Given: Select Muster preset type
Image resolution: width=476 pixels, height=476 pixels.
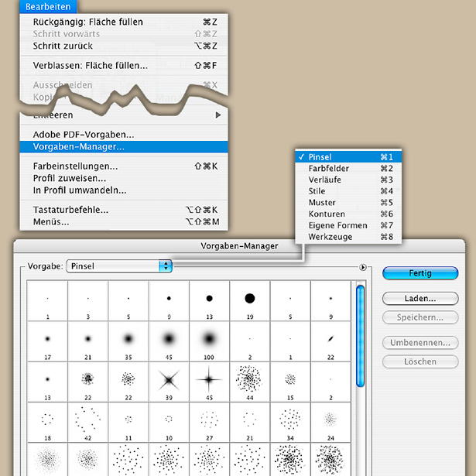Looking at the screenshot, I should point(348,203).
